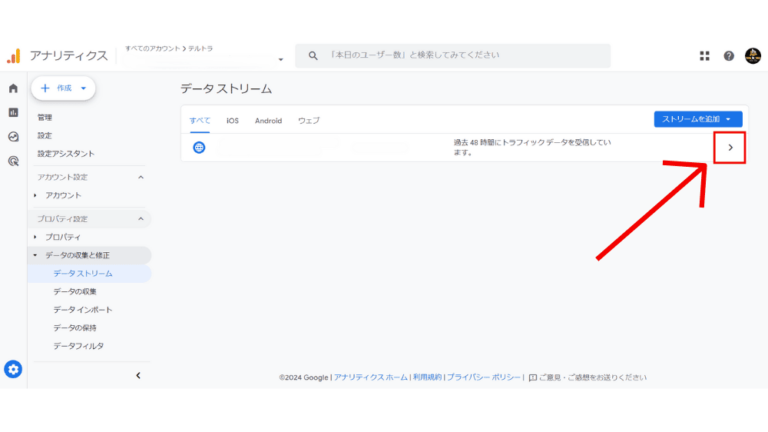This screenshot has height=432, width=768.
Task: Open the Advertising icon in left rail
Action: (x=13, y=160)
